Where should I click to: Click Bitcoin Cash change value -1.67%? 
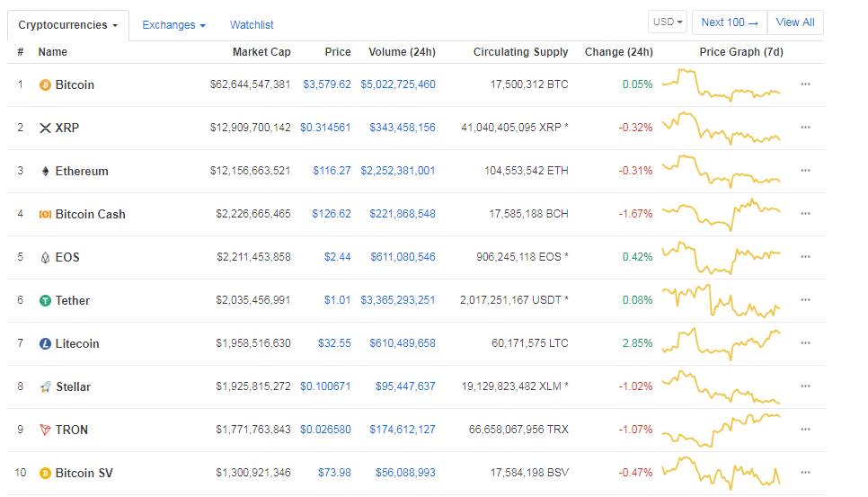[x=635, y=214]
